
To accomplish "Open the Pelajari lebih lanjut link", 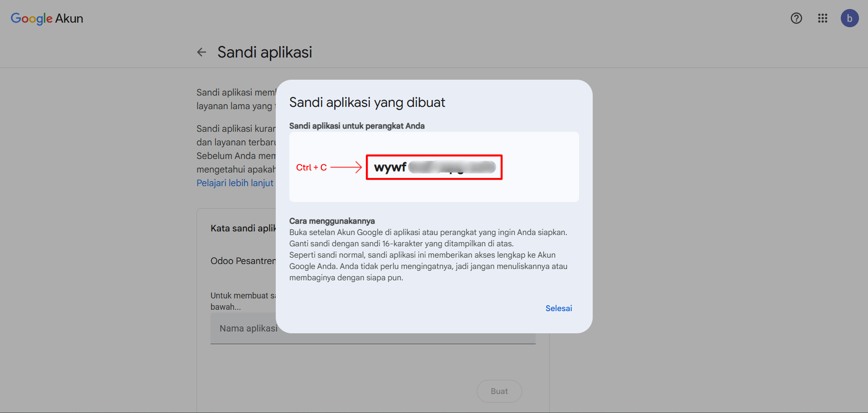I will pyautogui.click(x=235, y=183).
